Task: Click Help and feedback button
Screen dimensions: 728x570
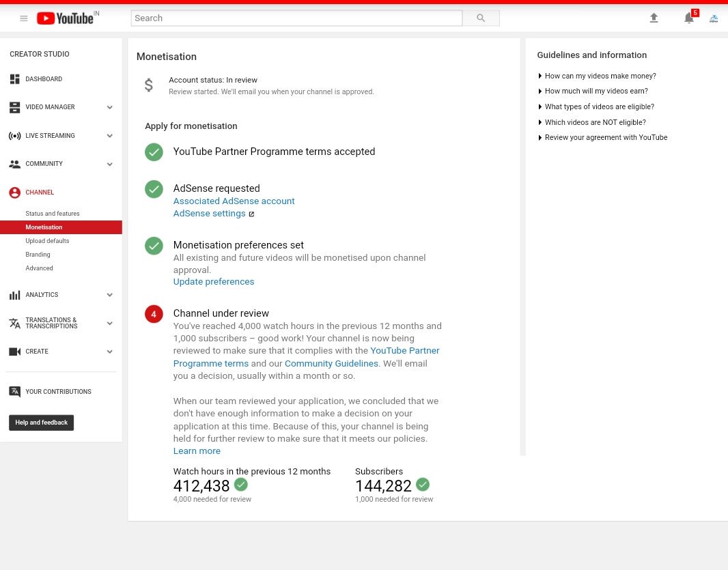Action: pos(42,423)
